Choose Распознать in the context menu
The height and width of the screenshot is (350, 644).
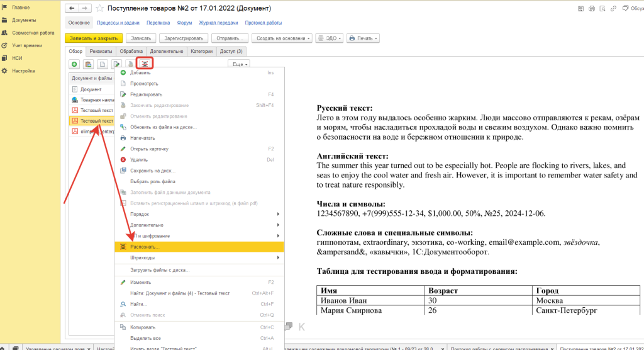click(x=145, y=247)
